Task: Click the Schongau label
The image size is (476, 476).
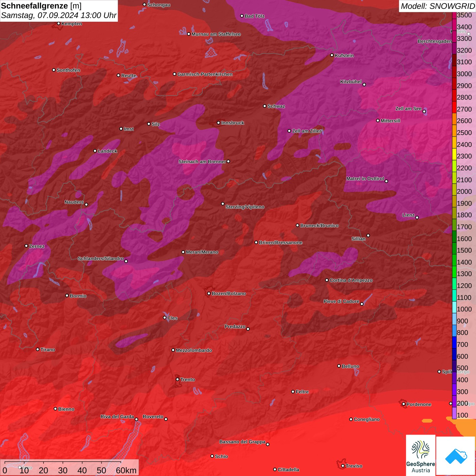Action: (x=159, y=5)
